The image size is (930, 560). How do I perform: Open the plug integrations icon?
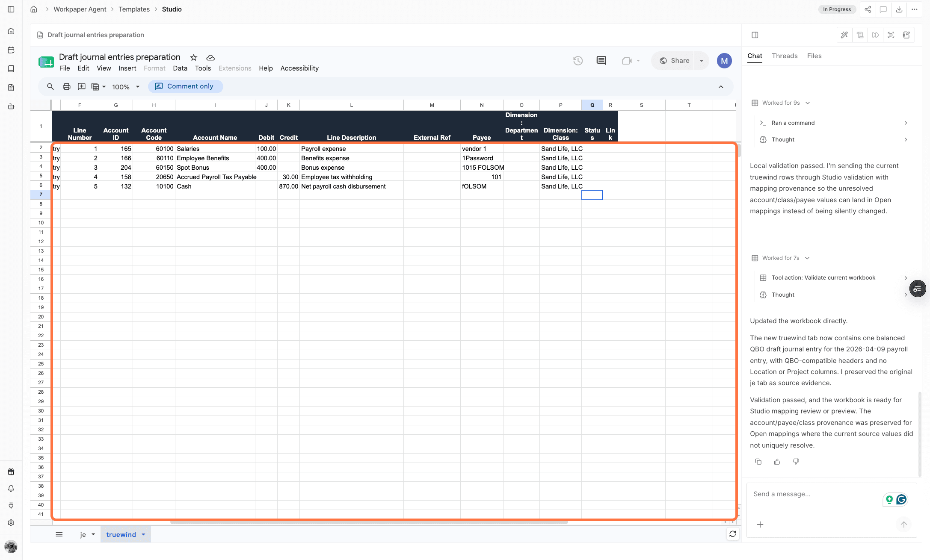(11, 505)
